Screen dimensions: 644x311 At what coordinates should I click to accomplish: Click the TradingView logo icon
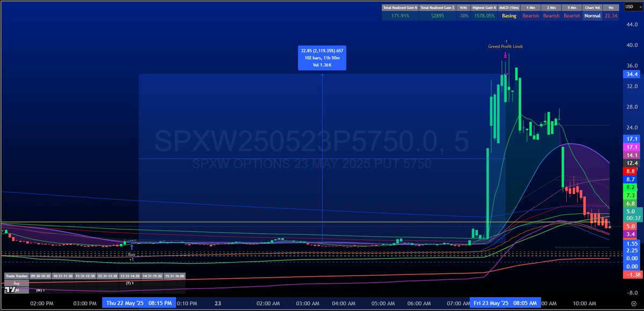click(x=10, y=290)
